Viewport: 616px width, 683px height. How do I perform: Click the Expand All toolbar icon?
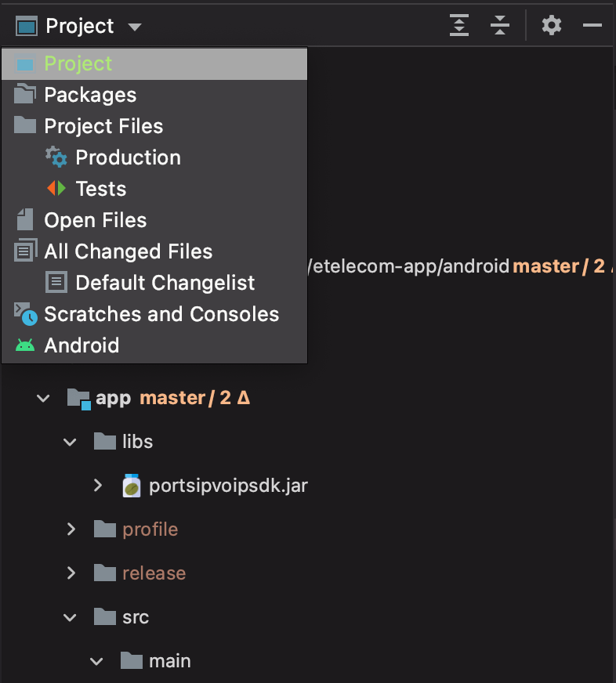point(459,26)
